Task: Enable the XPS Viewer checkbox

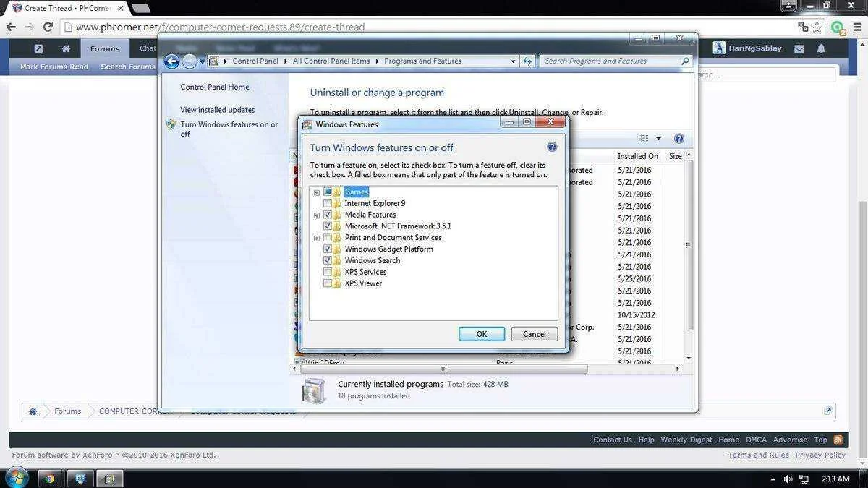Action: 328,283
